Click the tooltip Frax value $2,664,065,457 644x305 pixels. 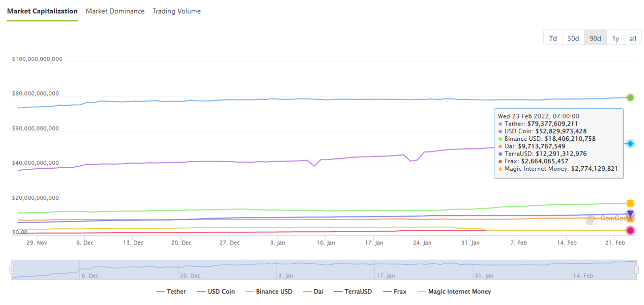(545, 161)
